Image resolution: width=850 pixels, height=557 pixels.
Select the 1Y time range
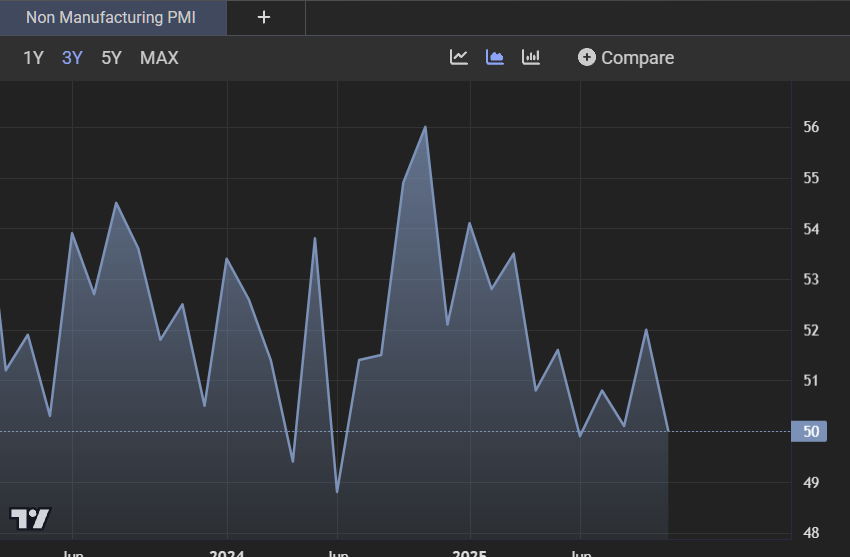point(33,58)
